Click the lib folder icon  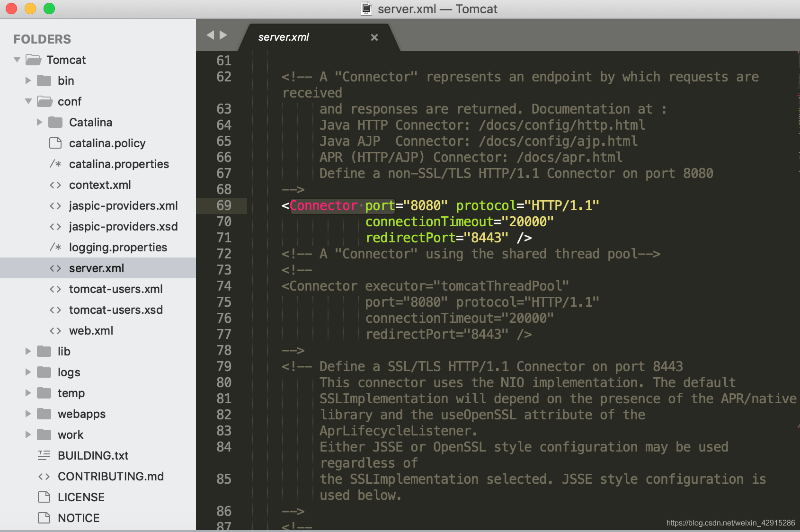coord(44,351)
